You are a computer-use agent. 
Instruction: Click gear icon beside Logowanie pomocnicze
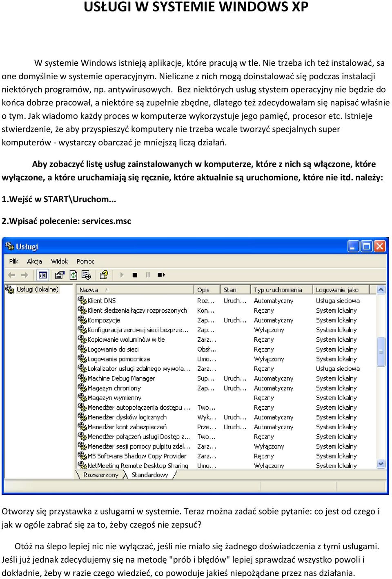tap(82, 359)
